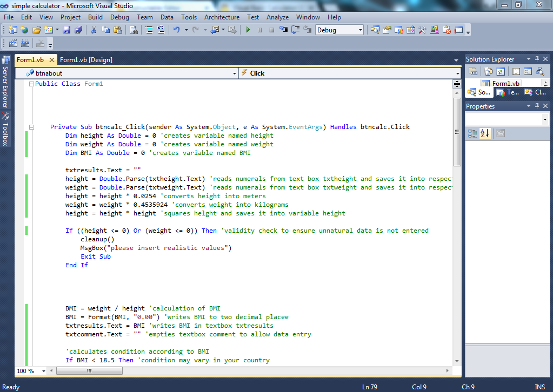553x392 pixels.
Task: Click the Paste clipboard icon
Action: point(117,30)
